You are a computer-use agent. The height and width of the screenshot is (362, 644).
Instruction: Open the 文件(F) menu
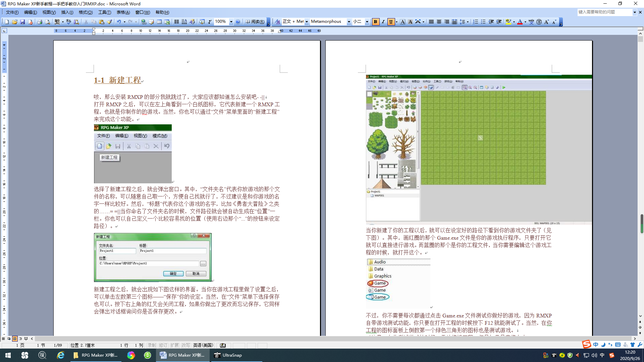(x=12, y=12)
